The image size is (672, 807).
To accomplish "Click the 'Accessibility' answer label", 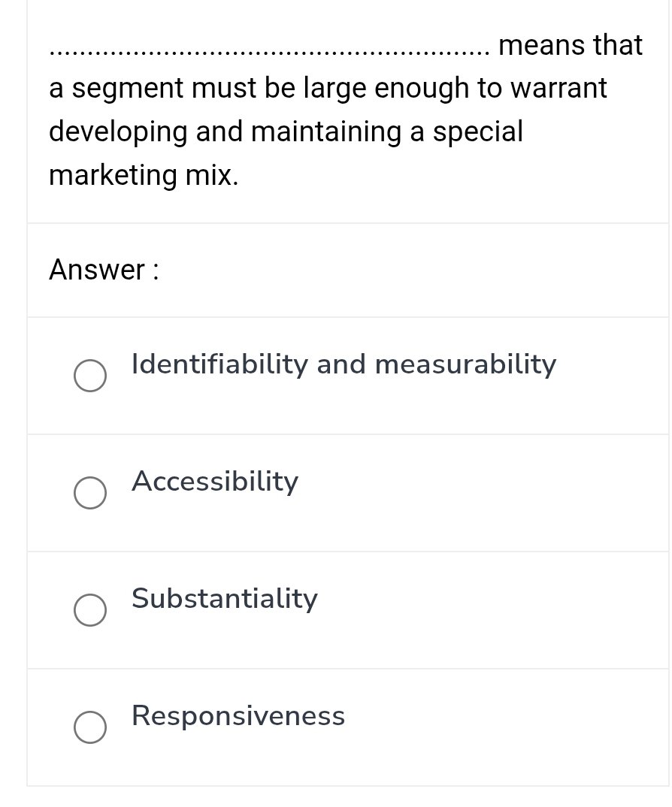I will [215, 482].
